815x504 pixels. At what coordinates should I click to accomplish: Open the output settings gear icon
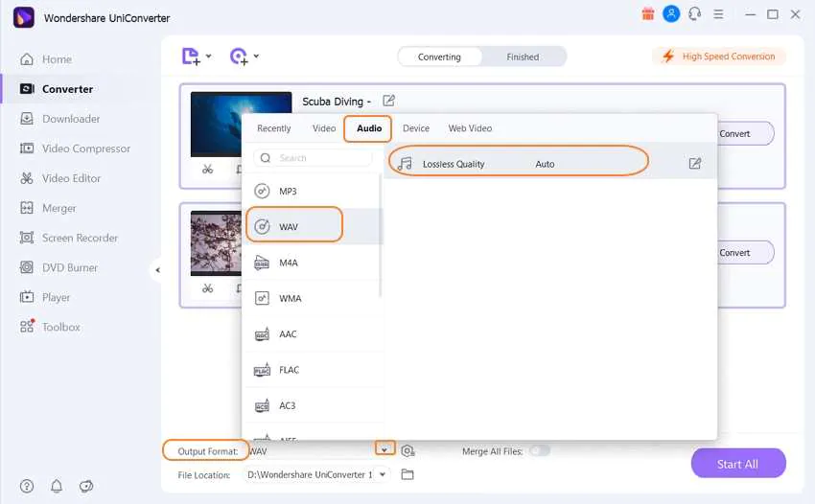tap(408, 451)
